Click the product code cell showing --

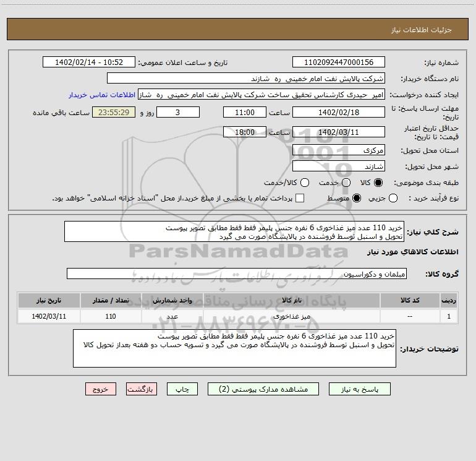[x=410, y=316]
